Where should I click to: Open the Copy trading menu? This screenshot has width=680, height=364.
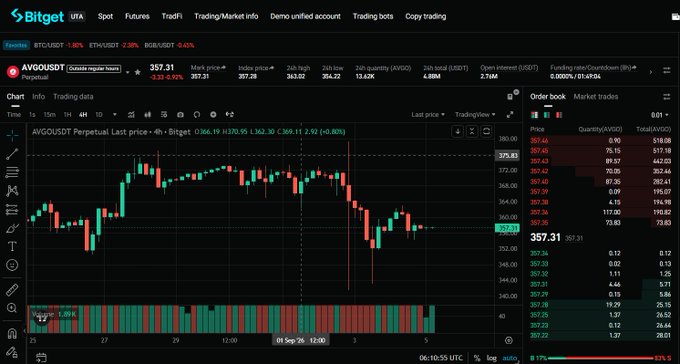click(x=425, y=16)
